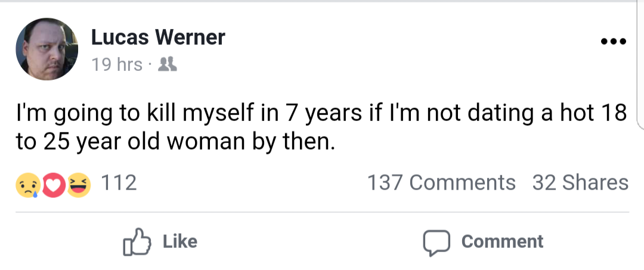Click the 19 hrs timestamp
This screenshot has height=270, width=644.
point(117,65)
